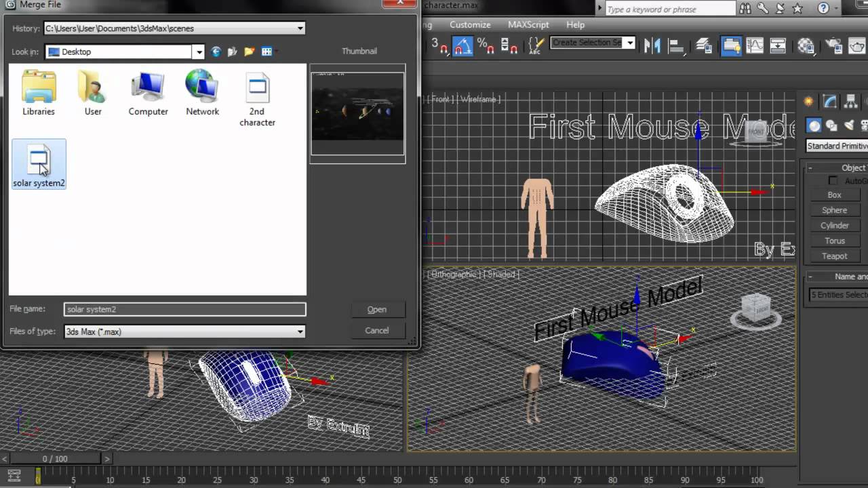
Task: Expand the arrow left of search field
Action: pos(599,9)
